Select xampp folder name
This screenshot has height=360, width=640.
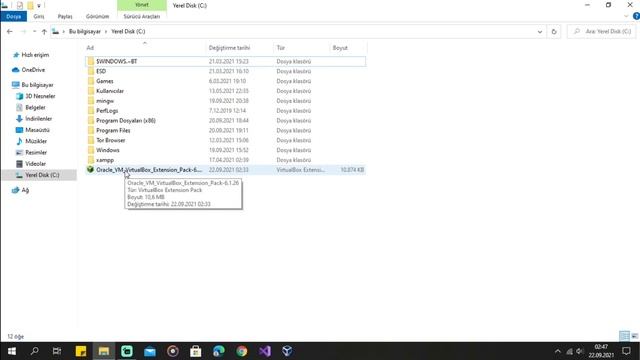pos(105,160)
